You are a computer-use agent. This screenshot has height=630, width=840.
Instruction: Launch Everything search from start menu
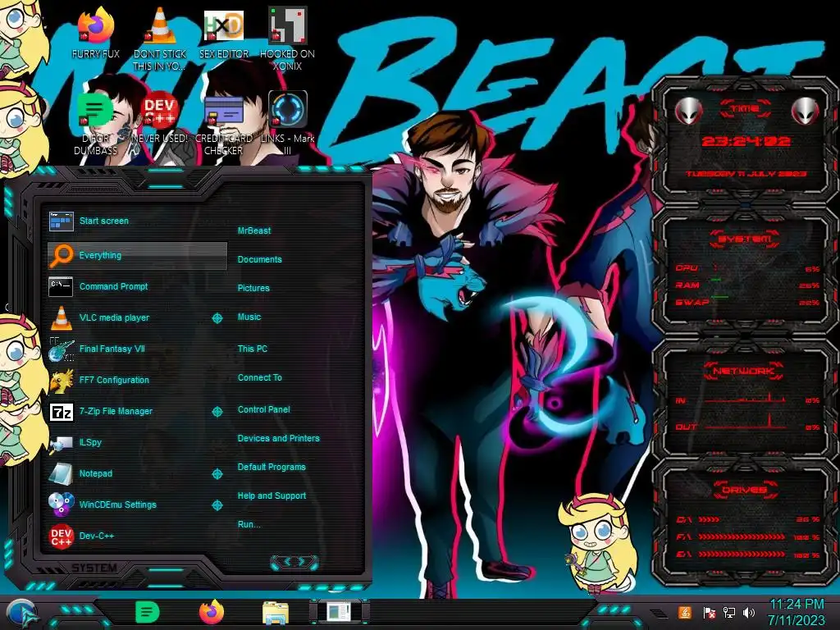pos(137,256)
